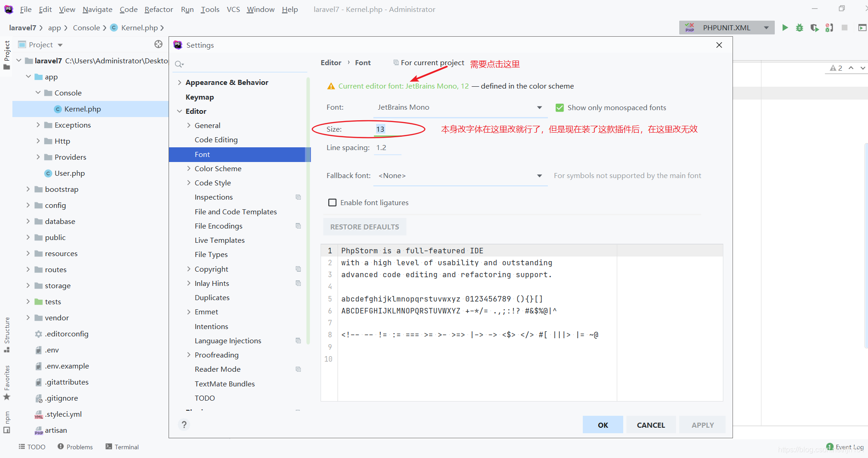Click Kernel.php class icon in breadcrumb

(x=114, y=28)
